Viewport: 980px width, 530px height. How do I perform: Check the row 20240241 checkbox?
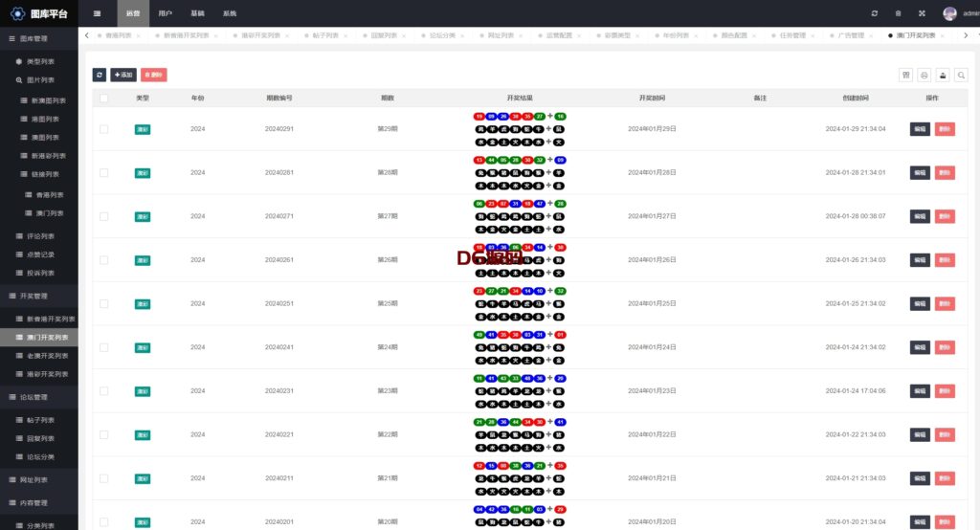(103, 347)
